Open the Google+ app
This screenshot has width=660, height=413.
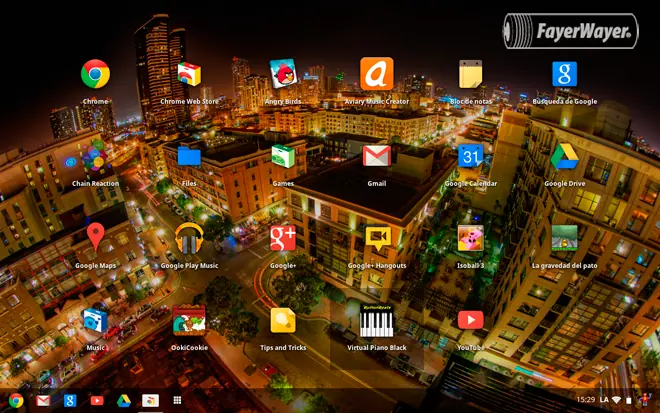tap(283, 238)
